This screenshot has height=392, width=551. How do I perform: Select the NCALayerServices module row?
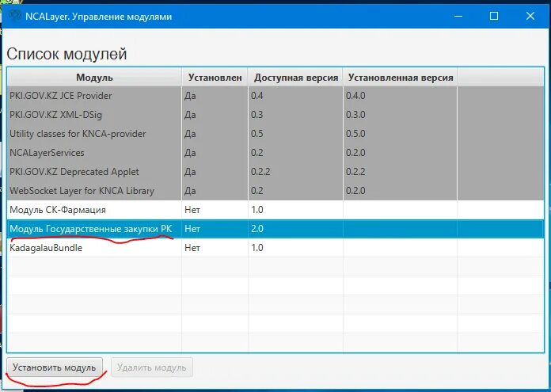(275, 153)
